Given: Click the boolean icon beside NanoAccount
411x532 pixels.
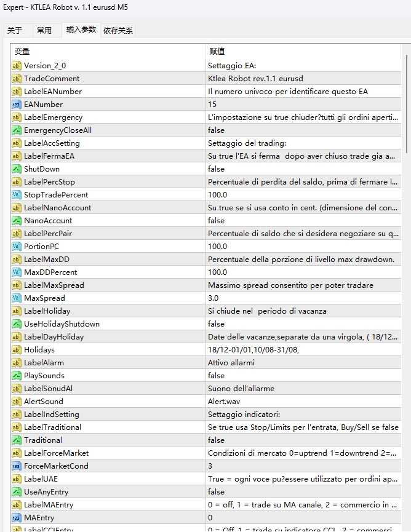Looking at the screenshot, I should (16, 221).
